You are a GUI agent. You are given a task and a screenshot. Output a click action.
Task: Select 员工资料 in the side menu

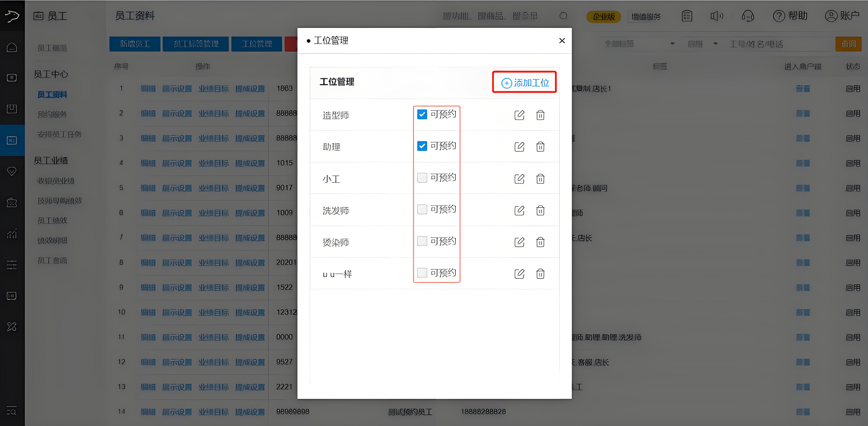(52, 95)
